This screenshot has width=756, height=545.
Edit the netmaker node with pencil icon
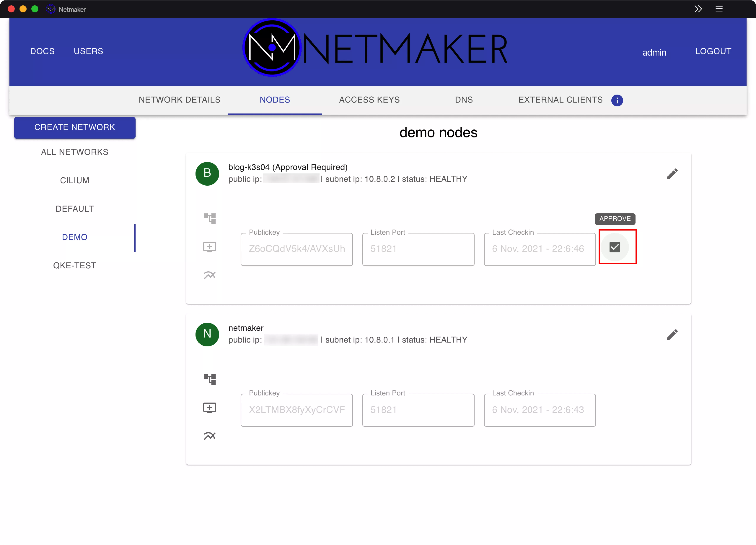click(x=672, y=334)
